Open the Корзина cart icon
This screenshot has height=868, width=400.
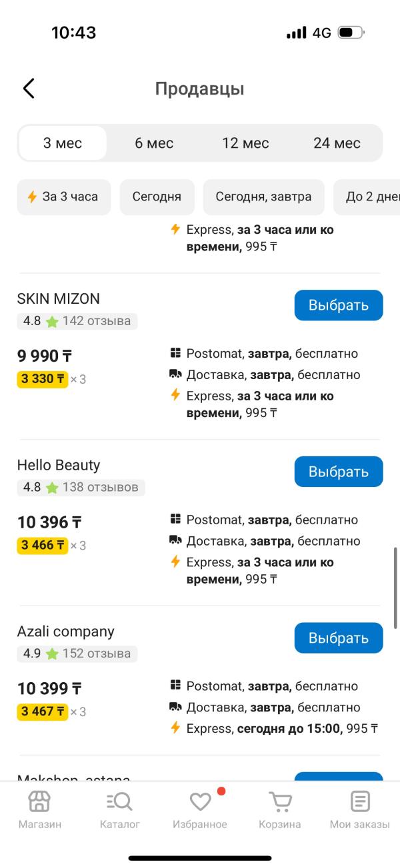pos(280,801)
